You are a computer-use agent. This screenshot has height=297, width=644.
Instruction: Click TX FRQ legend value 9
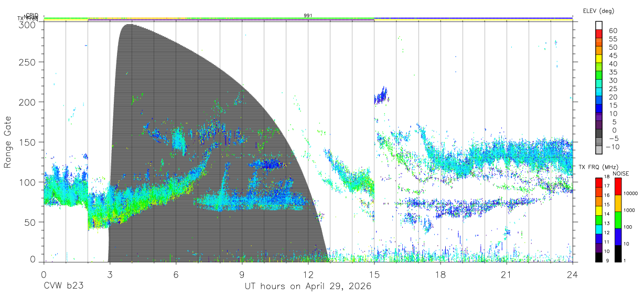point(606,260)
